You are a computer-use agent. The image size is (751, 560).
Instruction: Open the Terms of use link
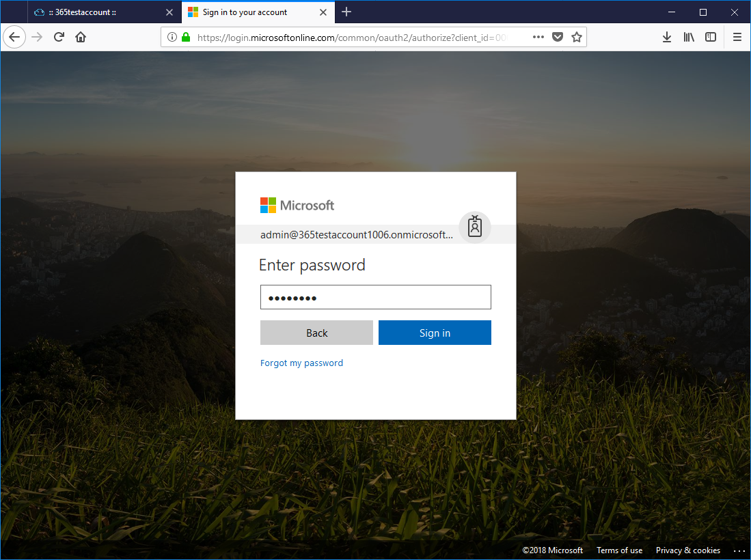click(619, 550)
